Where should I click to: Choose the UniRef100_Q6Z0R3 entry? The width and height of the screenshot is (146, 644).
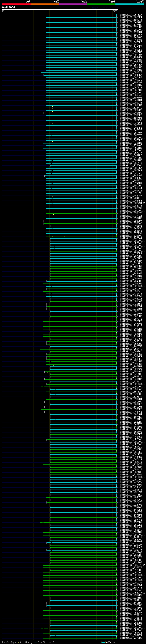coord(131,140)
